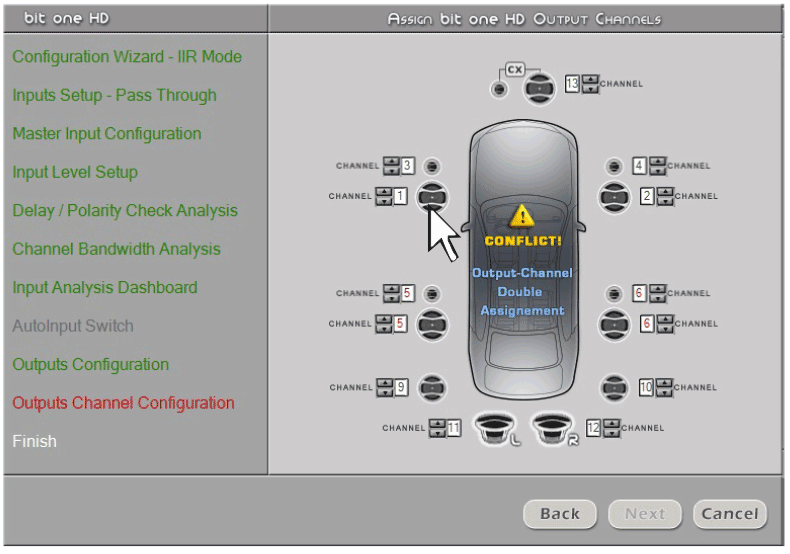Viewport: 790px width, 554px height.
Task: Click channel number field showing 3
Action: point(408,166)
